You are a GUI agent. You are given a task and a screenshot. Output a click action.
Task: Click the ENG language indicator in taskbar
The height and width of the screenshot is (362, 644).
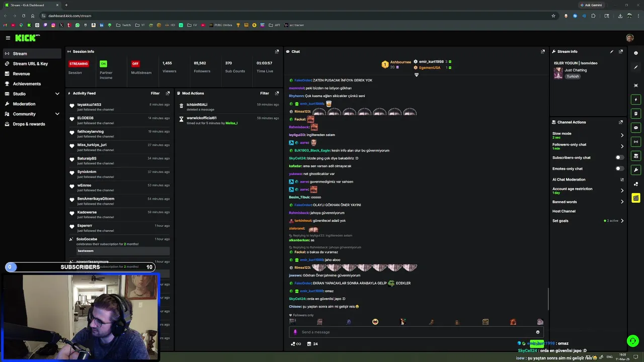click(x=610, y=356)
